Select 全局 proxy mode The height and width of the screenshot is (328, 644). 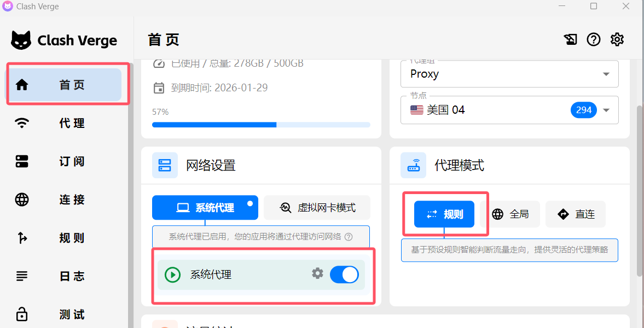point(510,214)
